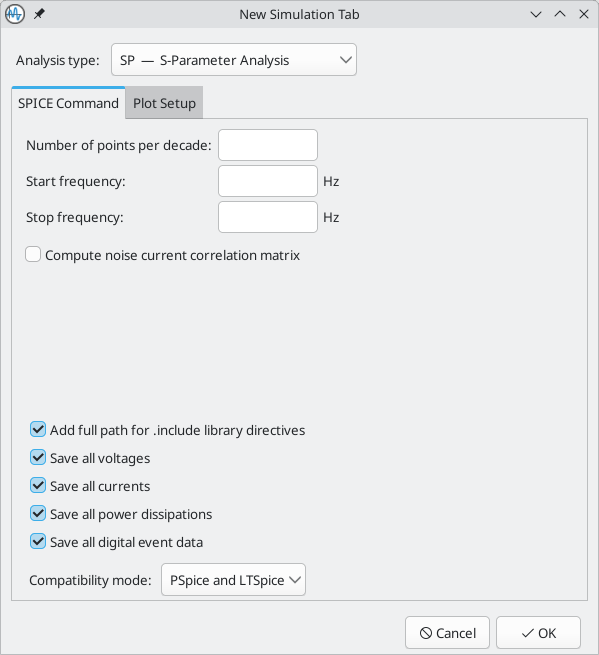This screenshot has width=599, height=655.
Task: Click the upward chevron in the title bar
Action: (560, 14)
